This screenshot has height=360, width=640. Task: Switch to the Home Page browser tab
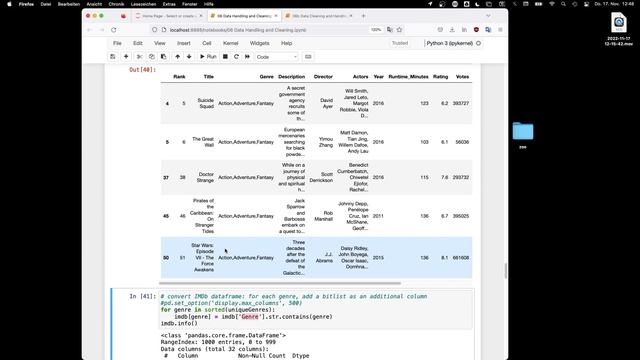(168, 16)
